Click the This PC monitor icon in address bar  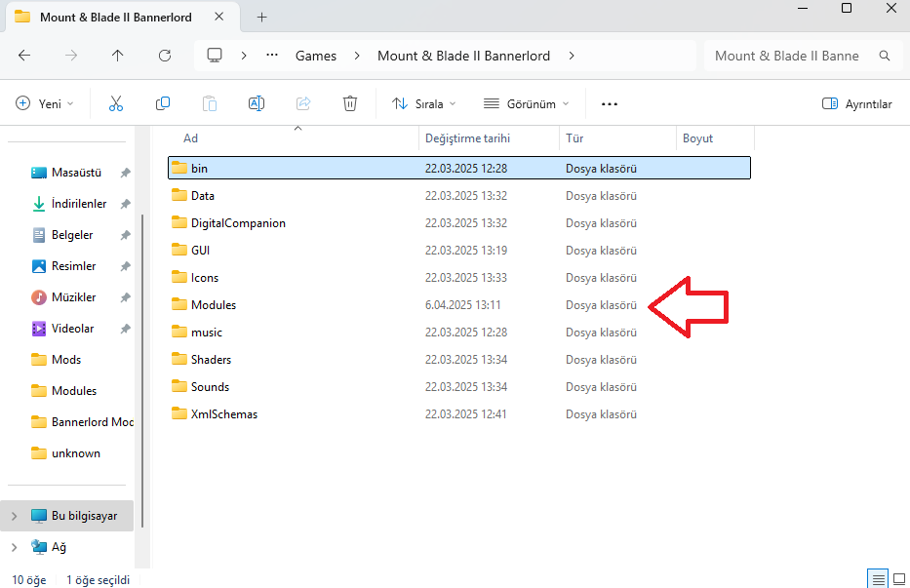pos(215,56)
